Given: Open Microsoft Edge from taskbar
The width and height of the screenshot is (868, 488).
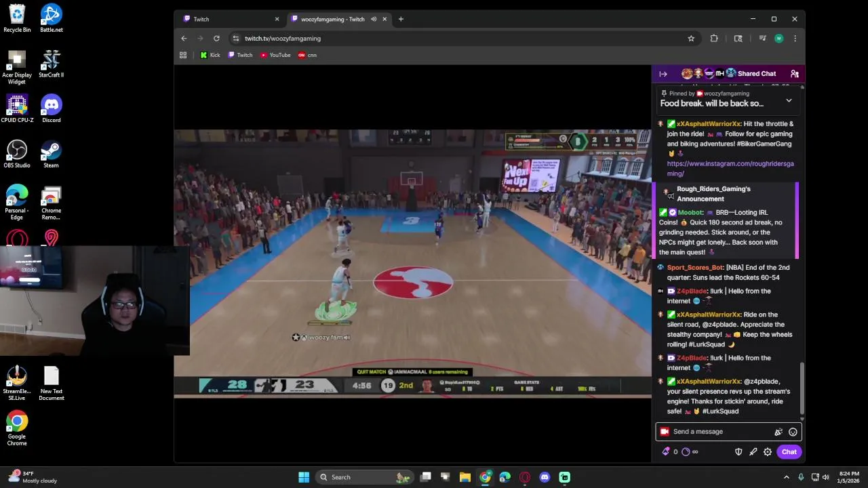Looking at the screenshot, I should [505, 477].
